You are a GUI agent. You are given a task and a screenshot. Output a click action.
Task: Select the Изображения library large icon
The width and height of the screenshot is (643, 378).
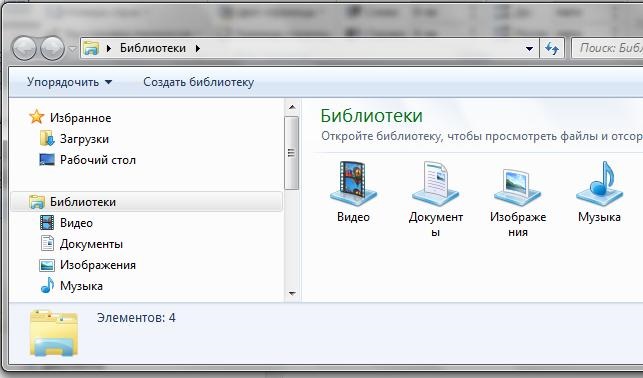[x=518, y=187]
